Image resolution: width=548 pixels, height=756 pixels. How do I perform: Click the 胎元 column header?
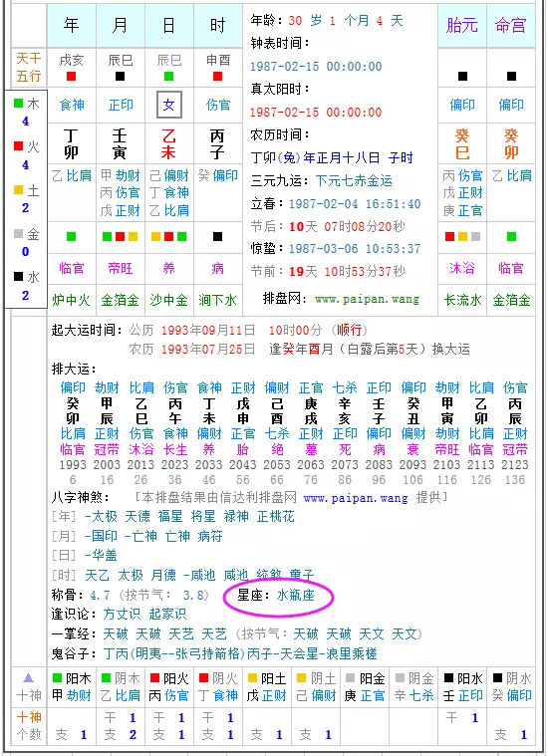point(462,25)
